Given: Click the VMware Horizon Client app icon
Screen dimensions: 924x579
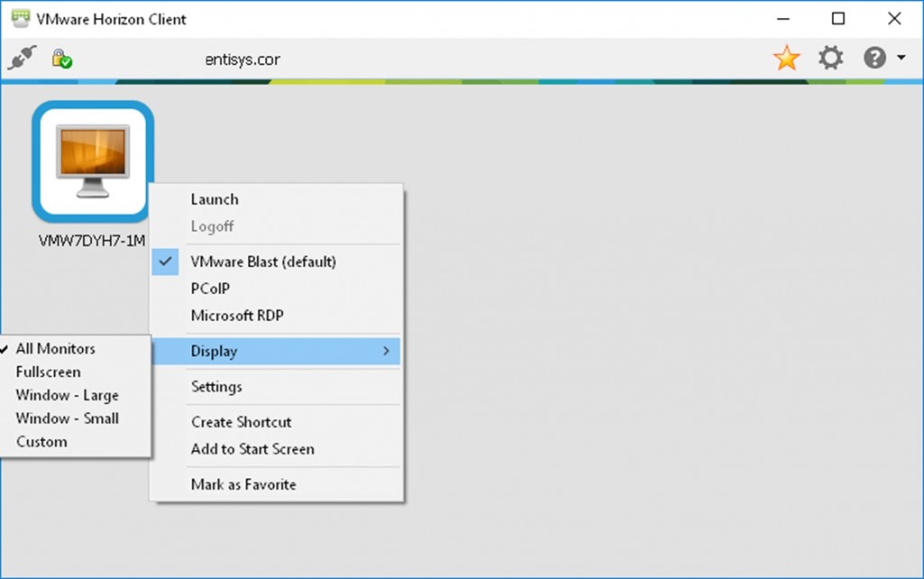Looking at the screenshot, I should pos(21,19).
